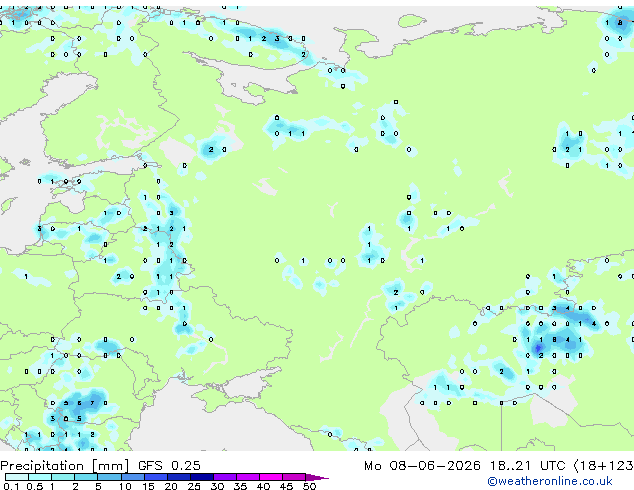Click the '10' legend scale value

pos(125,486)
